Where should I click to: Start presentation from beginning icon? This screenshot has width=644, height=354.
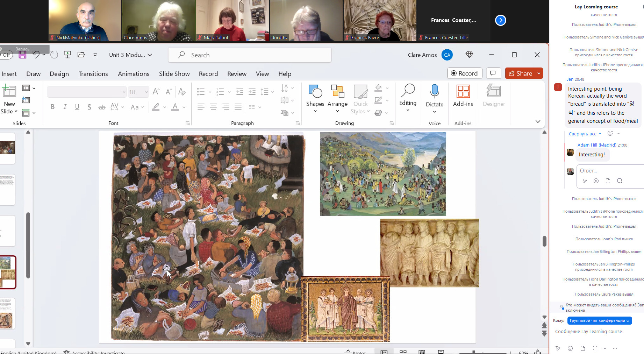click(67, 55)
